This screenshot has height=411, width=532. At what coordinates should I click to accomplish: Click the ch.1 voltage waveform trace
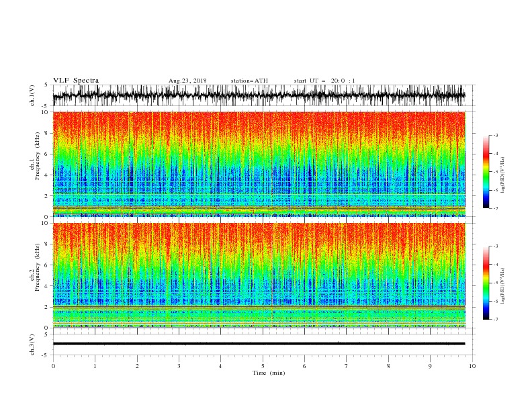(259, 95)
